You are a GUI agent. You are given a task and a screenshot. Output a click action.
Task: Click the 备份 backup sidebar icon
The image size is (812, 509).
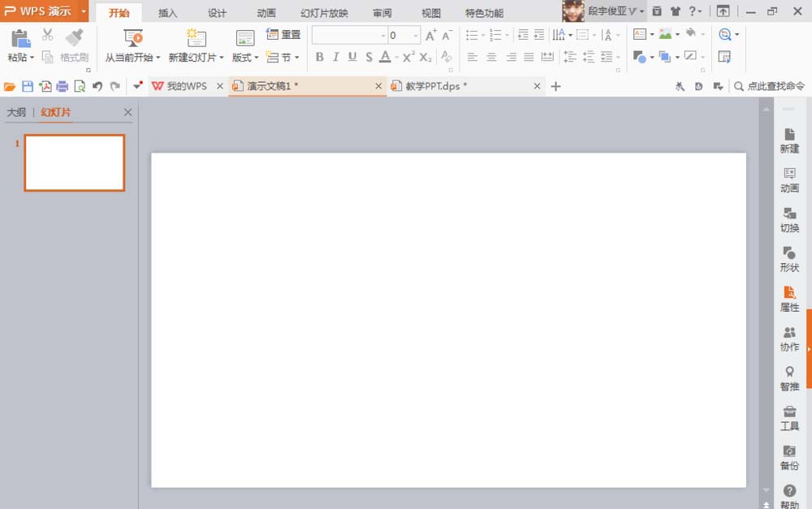pos(789,457)
